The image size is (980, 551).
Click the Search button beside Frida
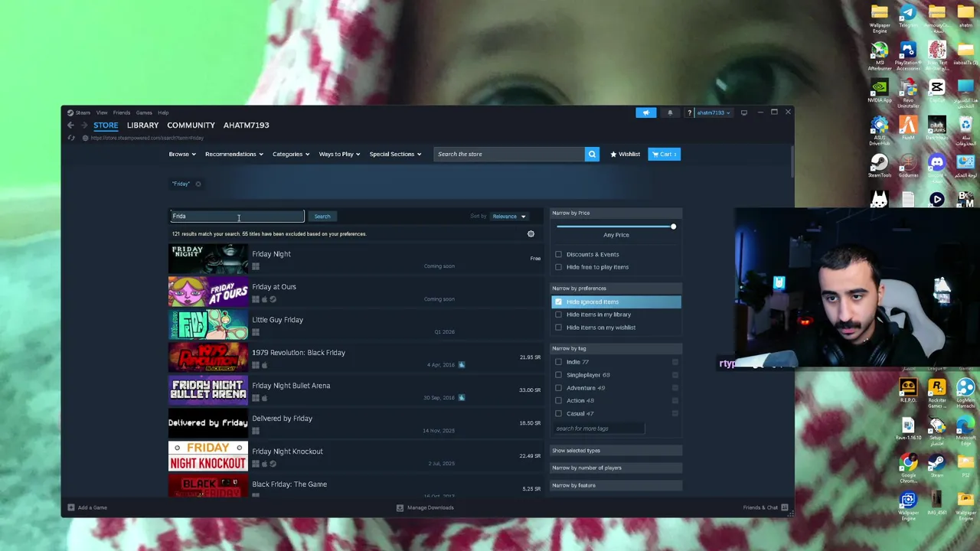click(322, 217)
